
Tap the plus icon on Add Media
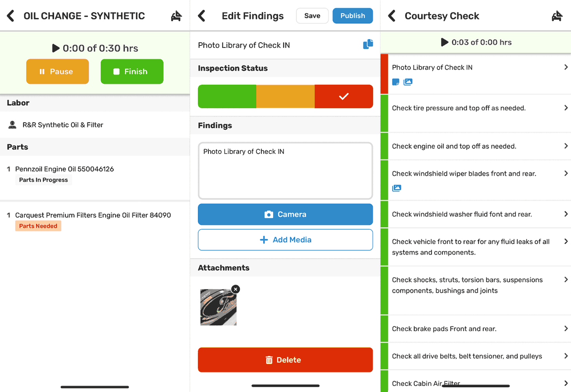click(264, 240)
